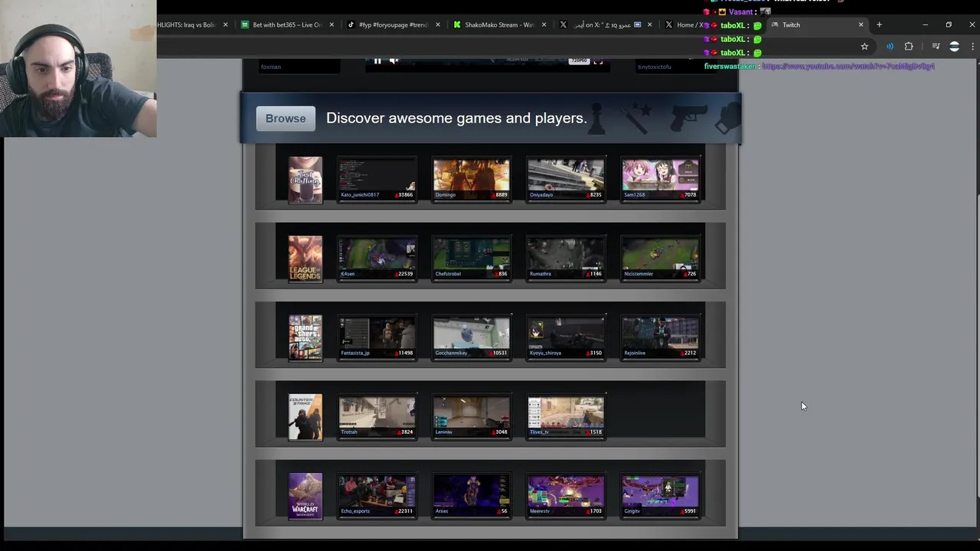Switch to the Bet with bet365 tab
The height and width of the screenshot is (551, 980).
coord(287,24)
